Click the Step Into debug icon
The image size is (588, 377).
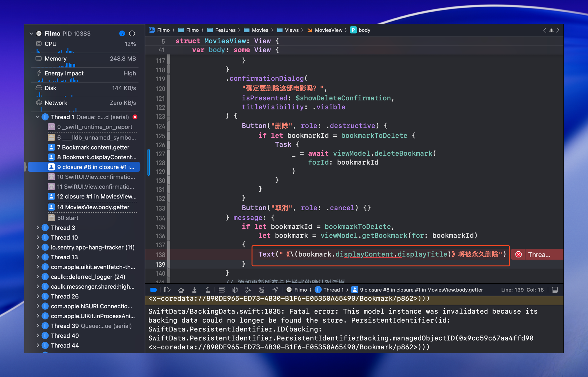point(194,290)
